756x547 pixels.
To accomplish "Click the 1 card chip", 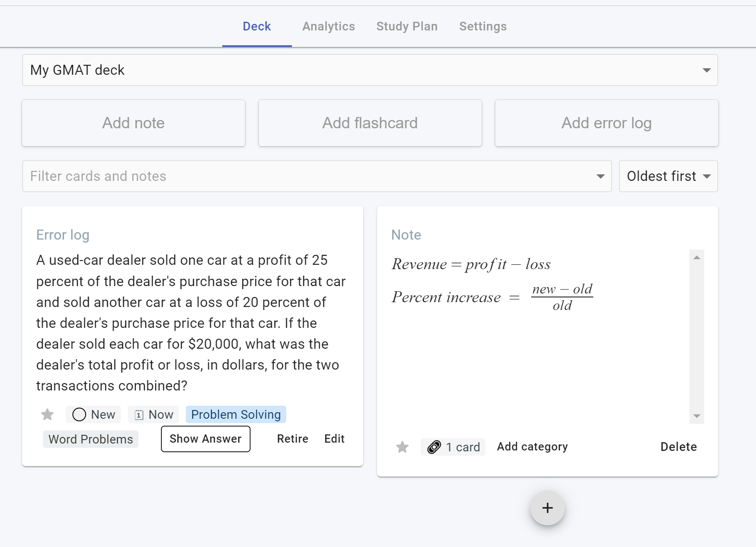I will click(453, 447).
